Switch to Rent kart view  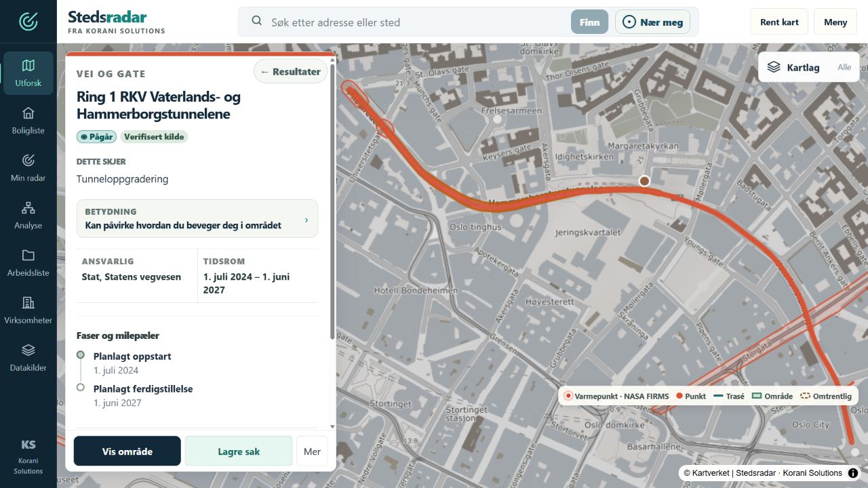[779, 22]
